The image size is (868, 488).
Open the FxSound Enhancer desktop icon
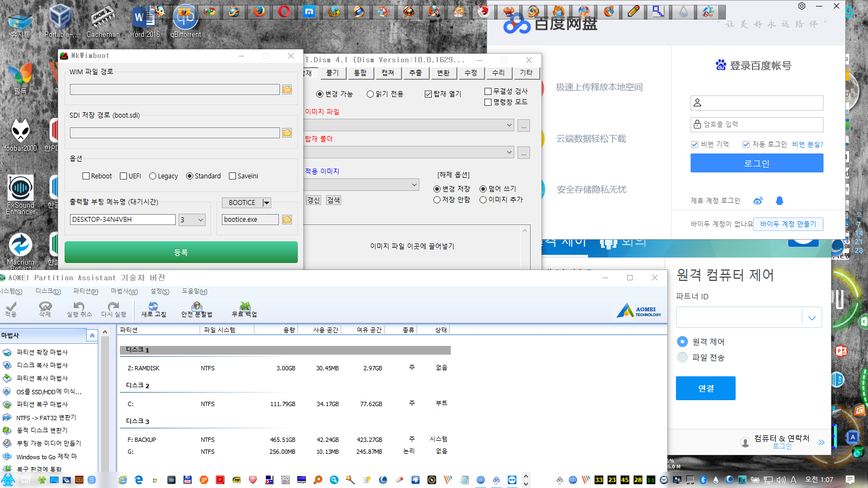(21, 195)
